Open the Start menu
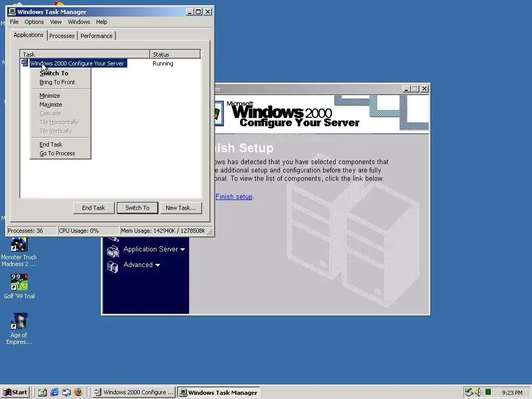 (16, 392)
